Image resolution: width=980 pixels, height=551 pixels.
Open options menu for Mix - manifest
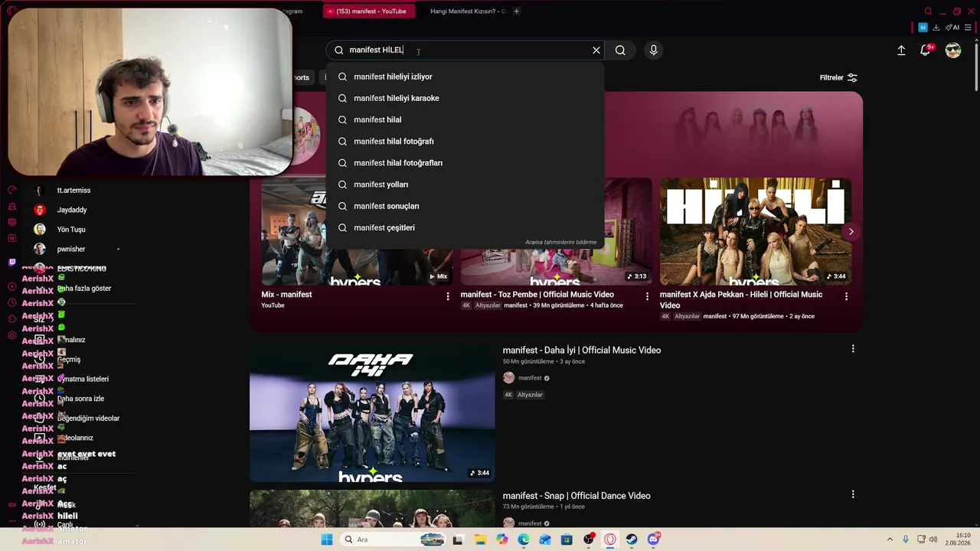click(x=448, y=296)
